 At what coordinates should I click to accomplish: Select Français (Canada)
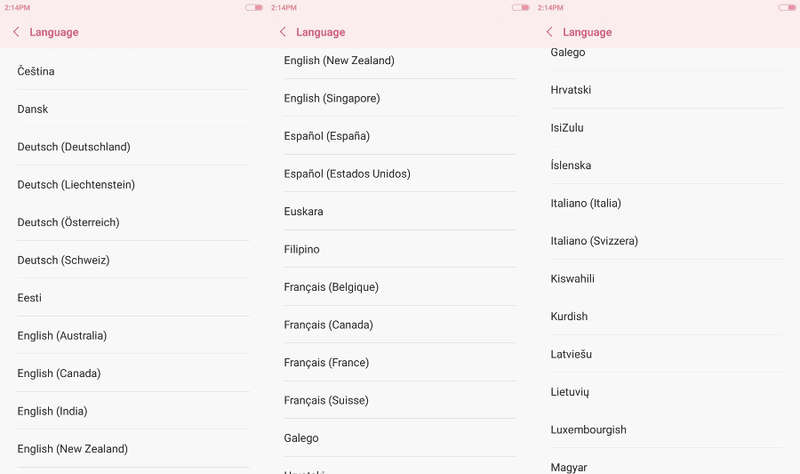(x=328, y=325)
